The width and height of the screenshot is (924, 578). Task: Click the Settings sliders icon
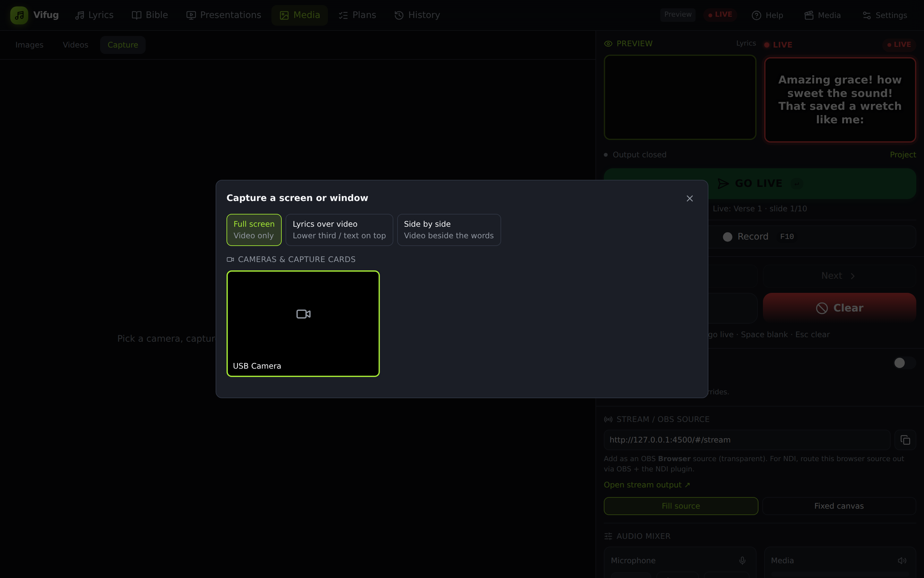(867, 15)
